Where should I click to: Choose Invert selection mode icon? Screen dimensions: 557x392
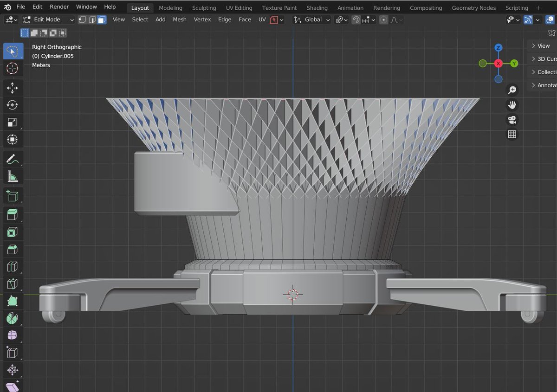(53, 32)
